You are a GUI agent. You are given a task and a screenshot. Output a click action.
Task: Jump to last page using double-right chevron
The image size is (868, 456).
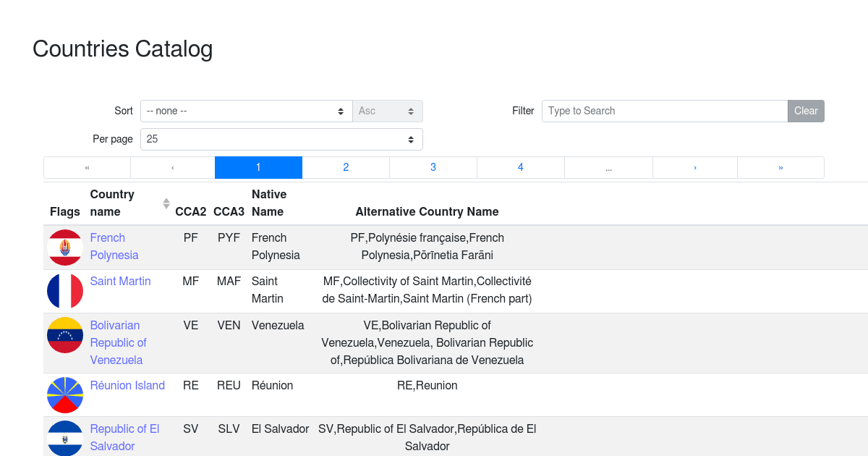(780, 167)
